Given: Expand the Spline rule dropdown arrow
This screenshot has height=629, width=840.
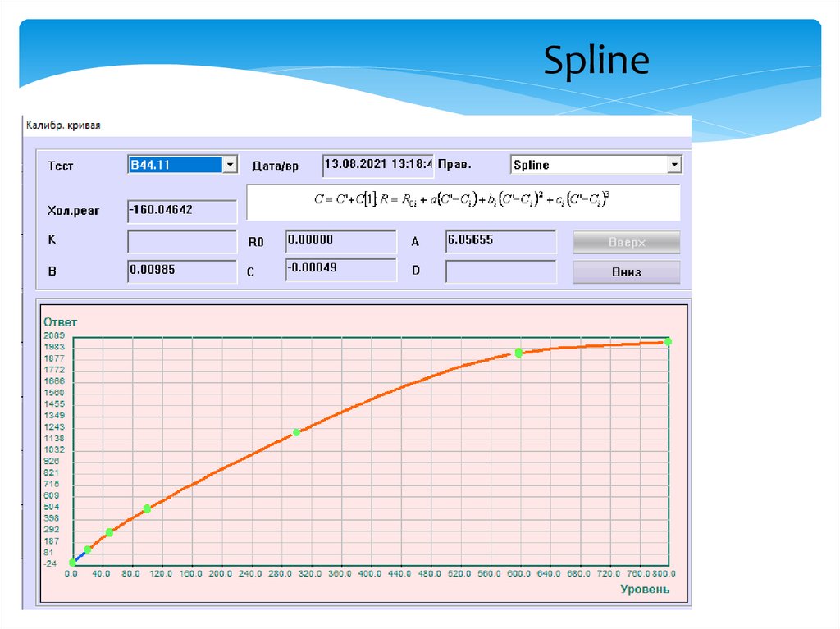Looking at the screenshot, I should (674, 165).
